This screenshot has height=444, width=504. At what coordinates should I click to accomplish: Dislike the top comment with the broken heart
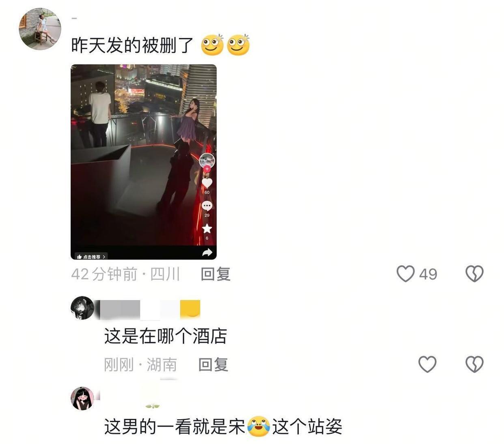tap(474, 274)
